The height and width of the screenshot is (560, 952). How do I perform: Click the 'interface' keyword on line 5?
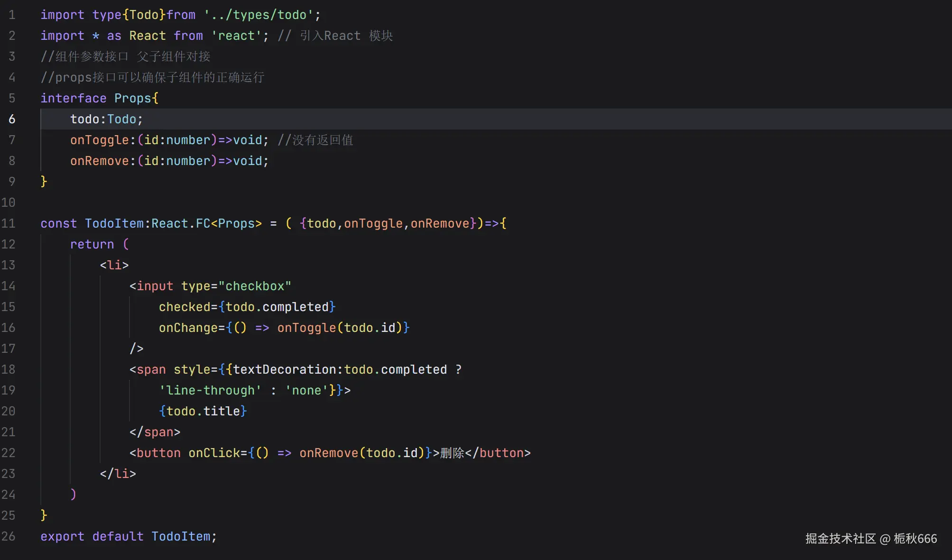click(x=73, y=99)
